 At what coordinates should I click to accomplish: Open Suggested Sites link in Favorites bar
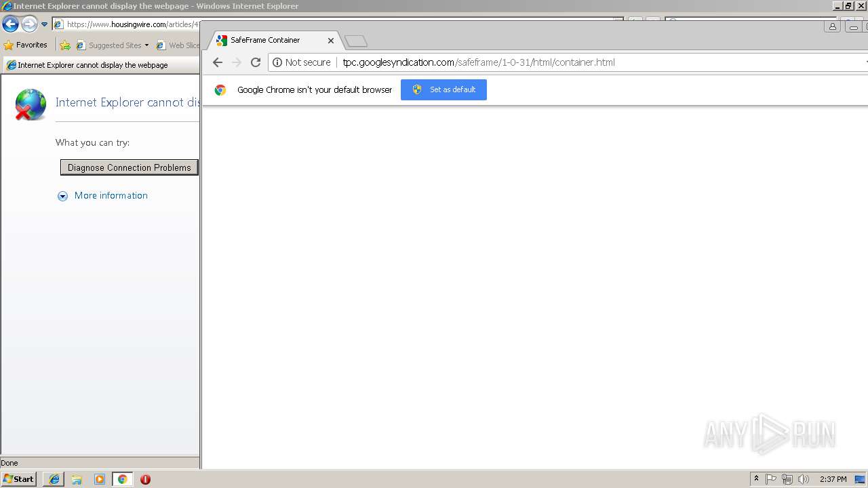coord(108,45)
